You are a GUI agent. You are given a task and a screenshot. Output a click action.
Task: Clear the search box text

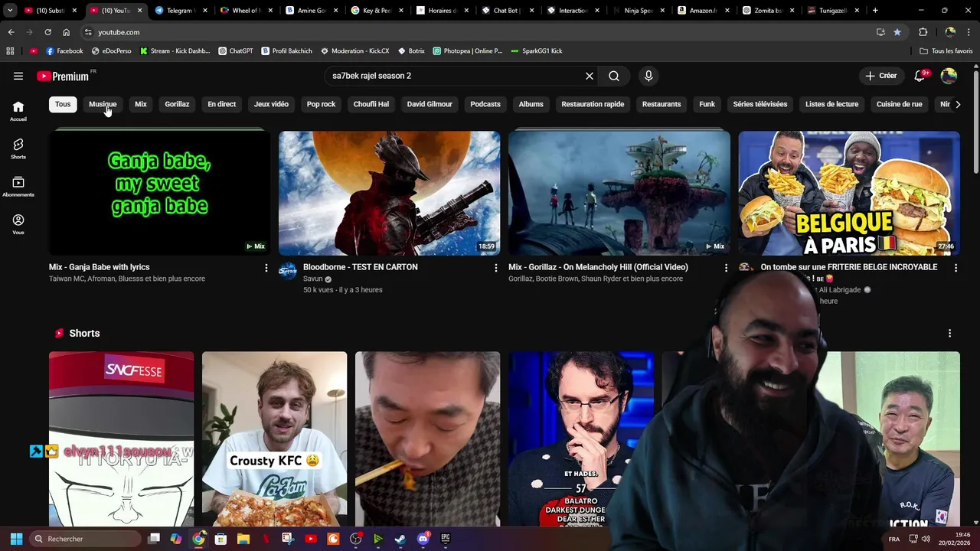(590, 76)
